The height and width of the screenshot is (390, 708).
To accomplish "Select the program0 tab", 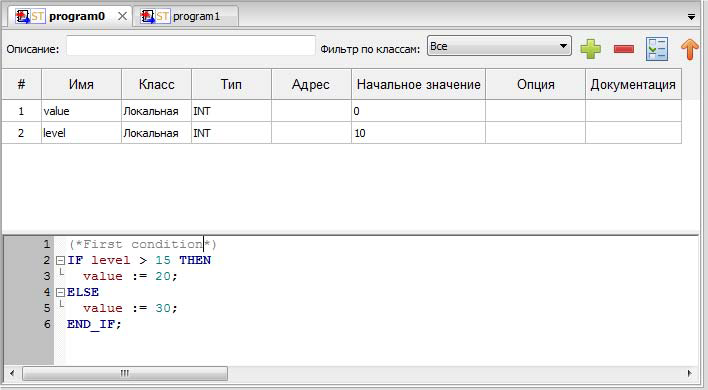I will coord(70,16).
